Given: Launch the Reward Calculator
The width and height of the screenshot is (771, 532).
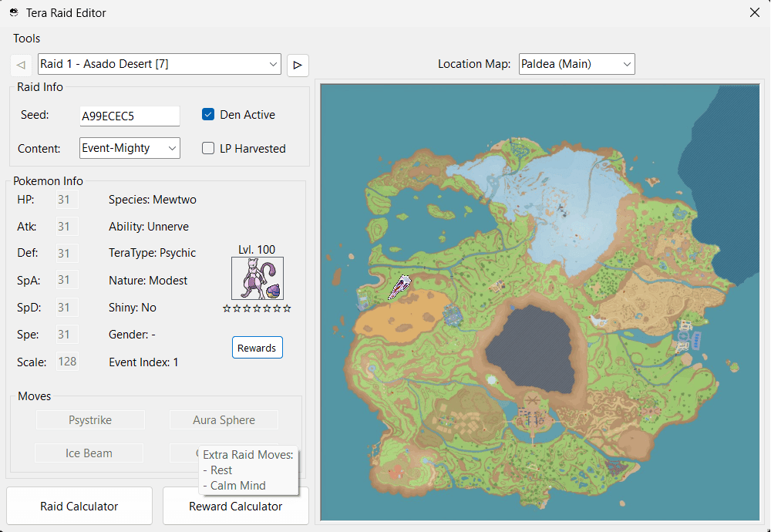Looking at the screenshot, I should (235, 509).
